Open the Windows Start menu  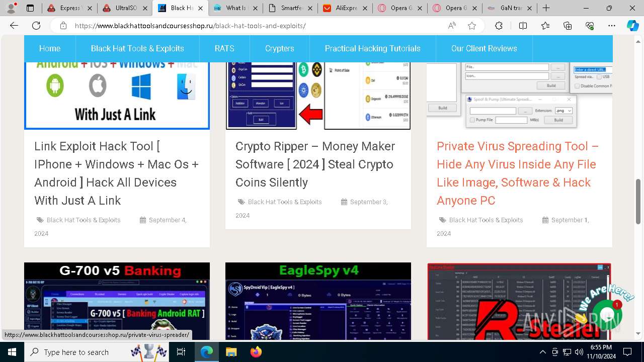pyautogui.click(x=12, y=352)
